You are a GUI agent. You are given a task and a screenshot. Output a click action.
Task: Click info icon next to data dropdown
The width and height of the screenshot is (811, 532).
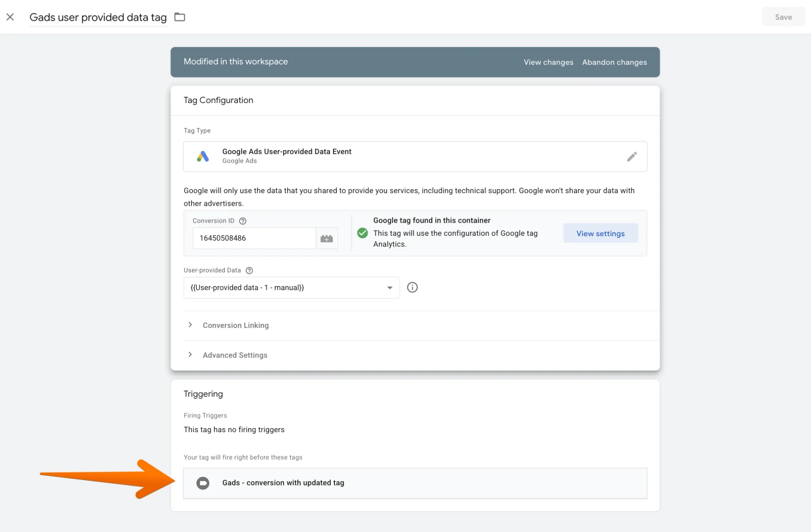coord(412,288)
